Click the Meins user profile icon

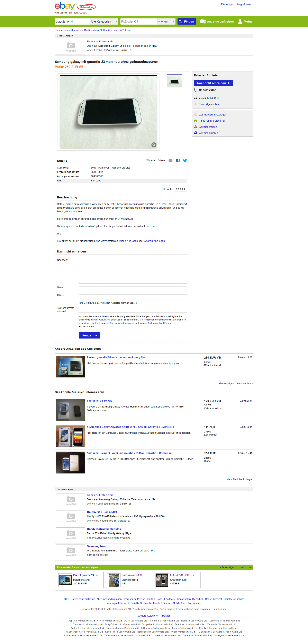click(240, 22)
